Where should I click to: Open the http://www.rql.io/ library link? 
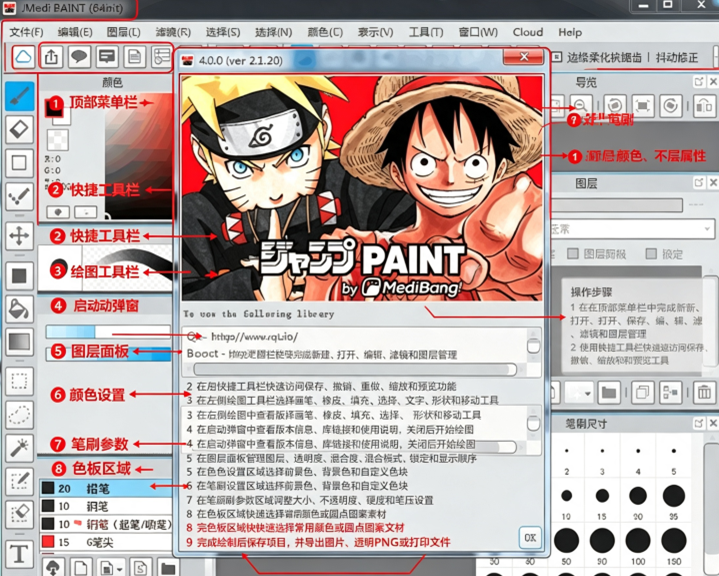pos(254,337)
